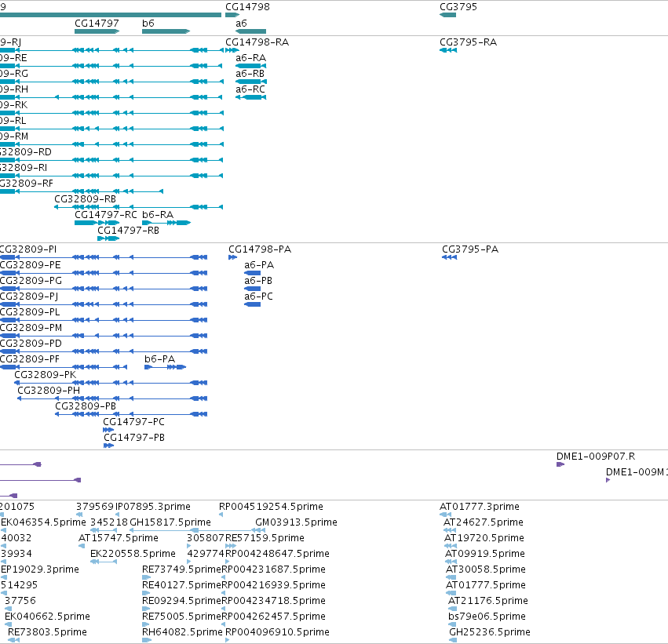
Task: Click the a6-RC transcript label
Action: pyautogui.click(x=250, y=89)
